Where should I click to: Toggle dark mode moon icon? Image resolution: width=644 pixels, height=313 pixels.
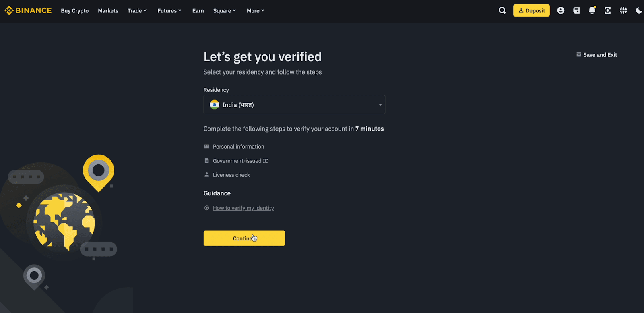[639, 10]
